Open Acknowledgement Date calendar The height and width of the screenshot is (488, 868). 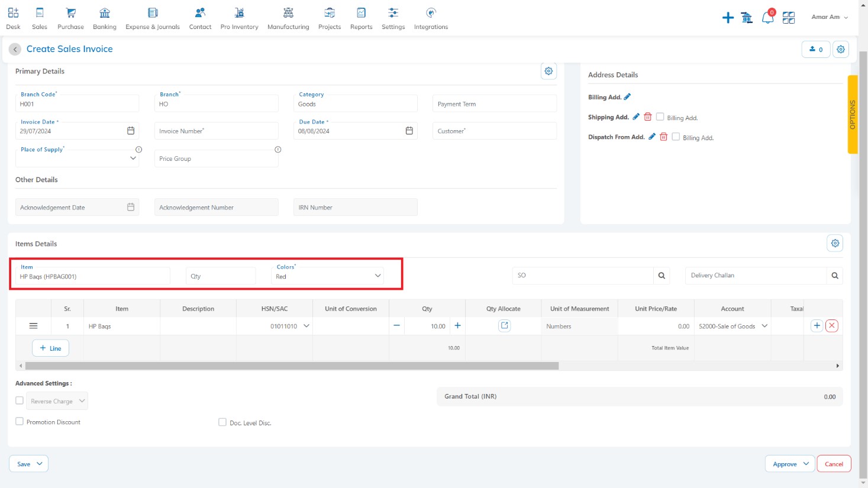click(131, 207)
